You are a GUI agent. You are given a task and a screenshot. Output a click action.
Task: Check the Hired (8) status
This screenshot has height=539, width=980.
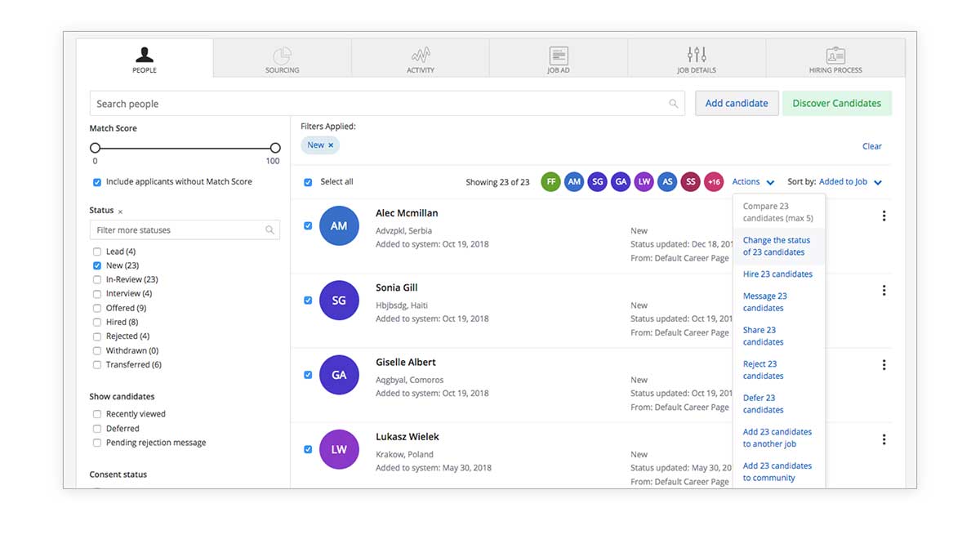coord(97,322)
